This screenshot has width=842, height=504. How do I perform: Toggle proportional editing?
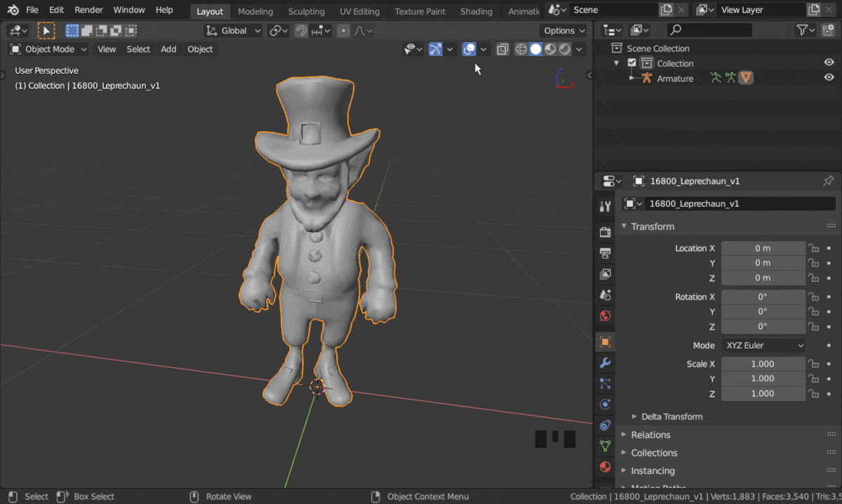[x=343, y=30]
